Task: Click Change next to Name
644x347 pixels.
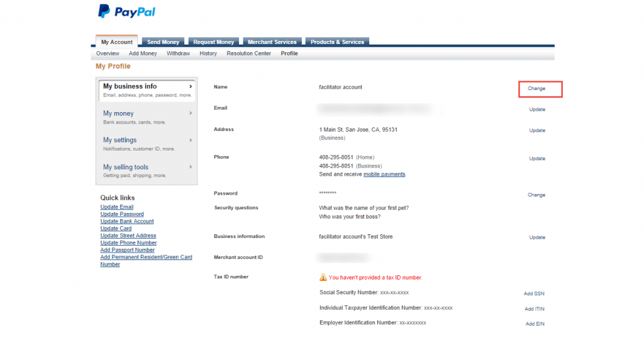Action: [536, 88]
